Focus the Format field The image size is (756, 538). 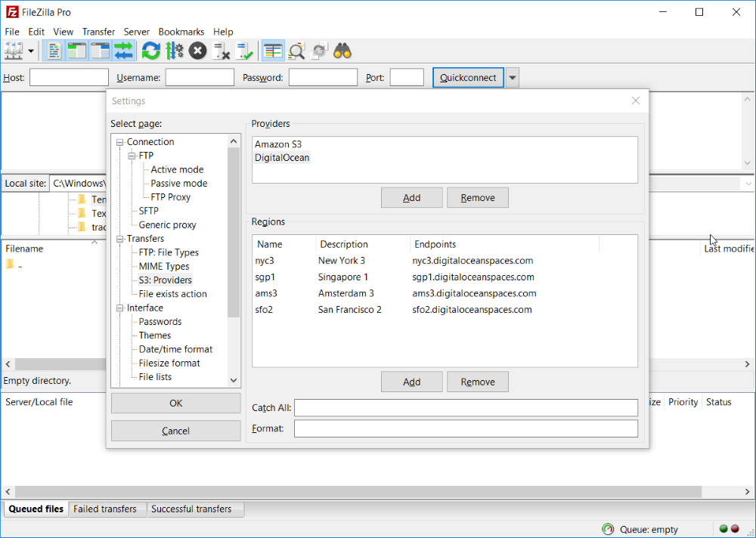[466, 428]
